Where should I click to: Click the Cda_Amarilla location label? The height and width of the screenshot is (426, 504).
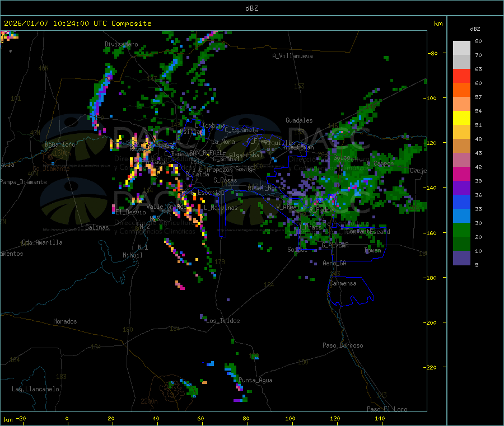pos(43,242)
